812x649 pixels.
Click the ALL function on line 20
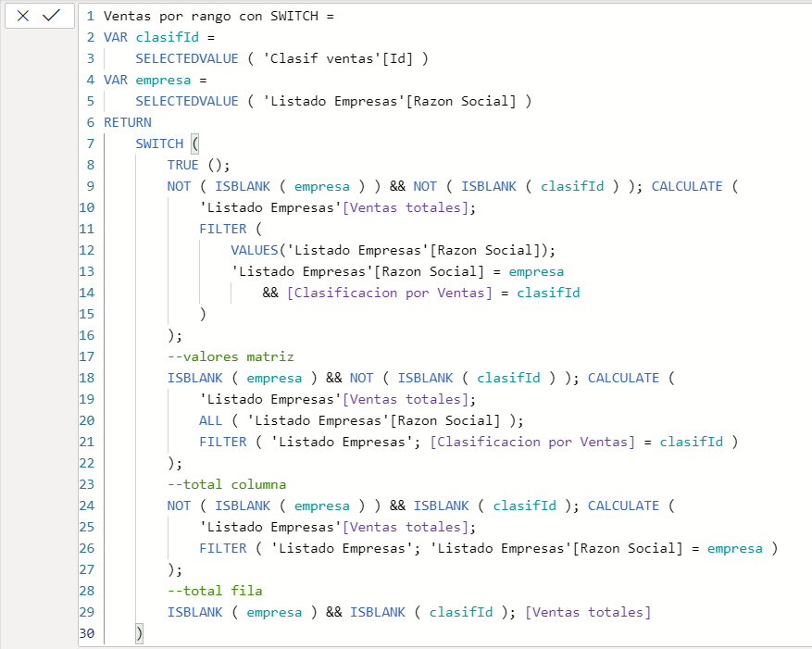(x=210, y=420)
